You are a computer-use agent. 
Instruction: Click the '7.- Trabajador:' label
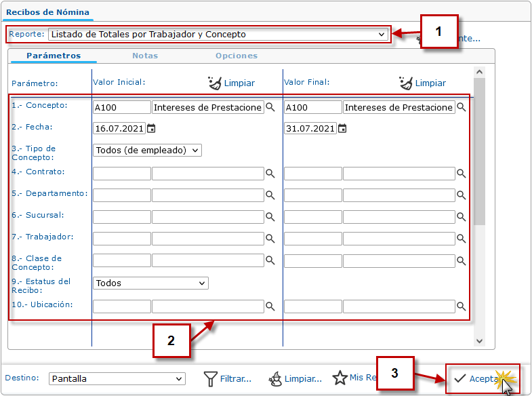[43, 237]
